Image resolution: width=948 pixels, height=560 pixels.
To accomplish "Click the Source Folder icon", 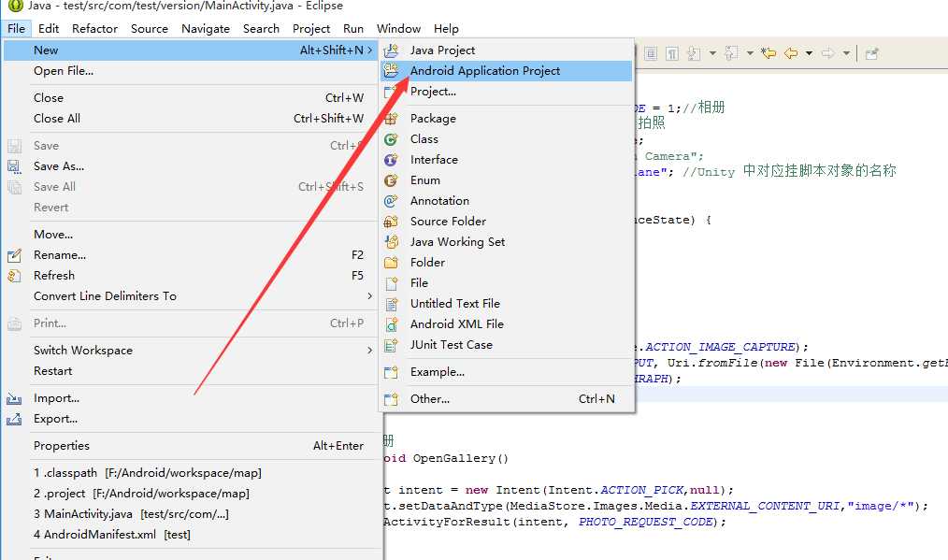I will point(391,222).
